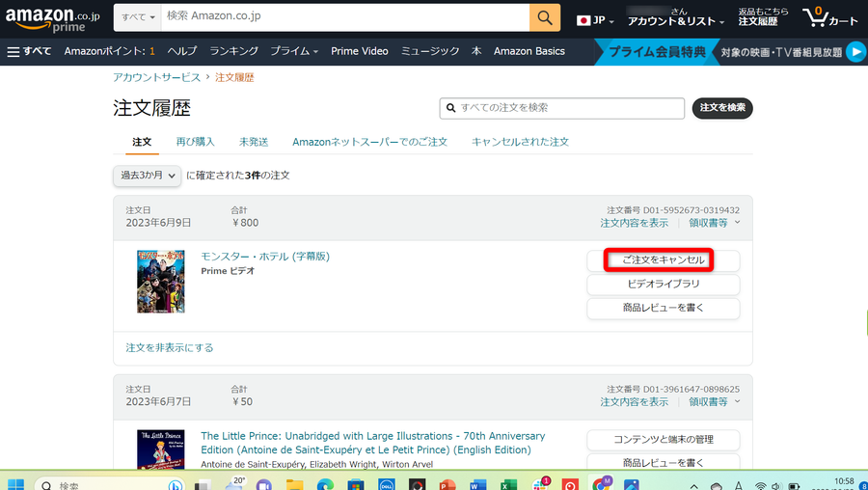Screen dimensions: 868x490
Task: Open the 過去3か月 period dropdown
Action: pyautogui.click(x=148, y=176)
